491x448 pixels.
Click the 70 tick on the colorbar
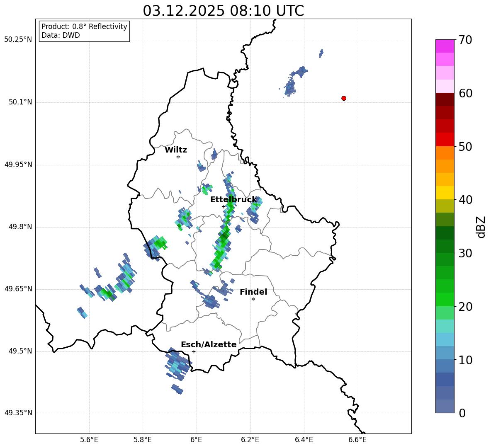point(465,40)
